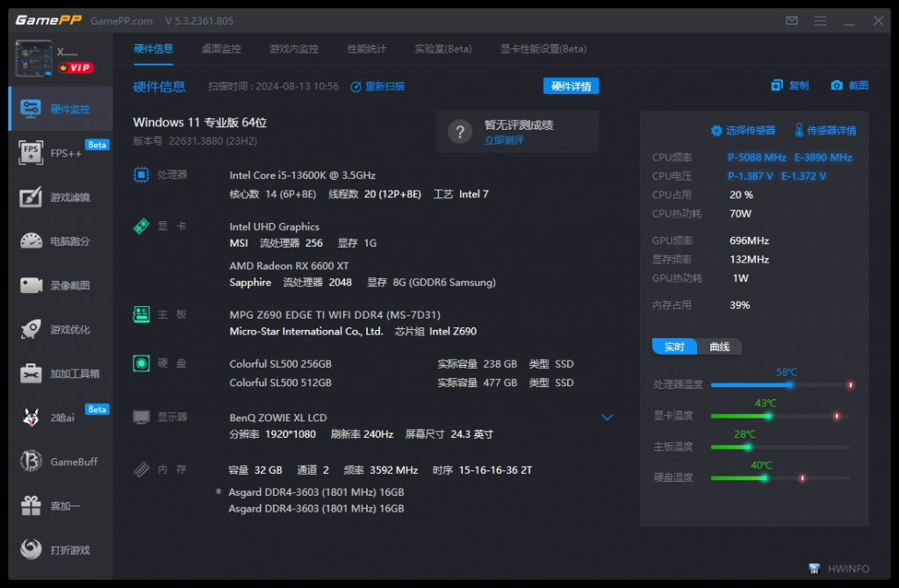
Task: Click the 显卡温度 slider handle
Action: click(769, 416)
